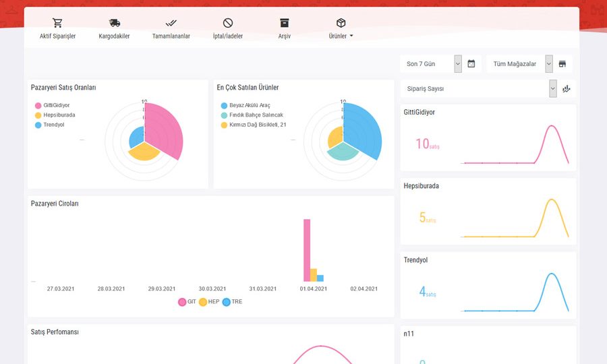Click the n11 card title

coord(409,334)
